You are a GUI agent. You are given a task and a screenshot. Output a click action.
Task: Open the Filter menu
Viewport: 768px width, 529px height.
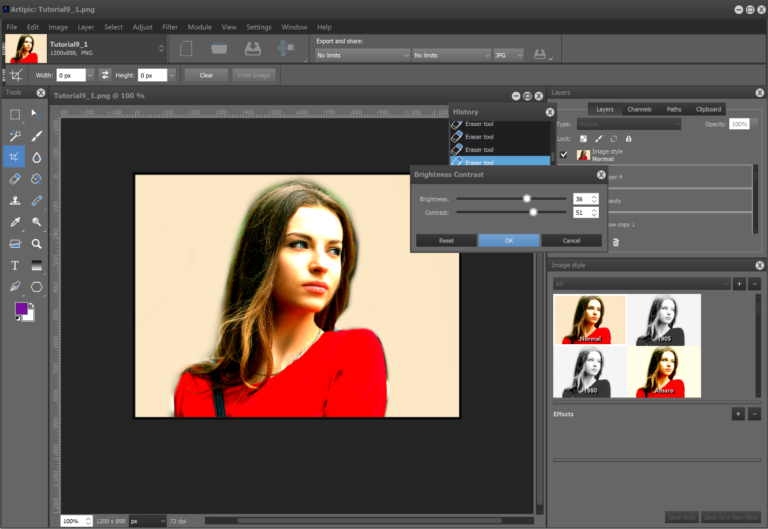pos(172,26)
